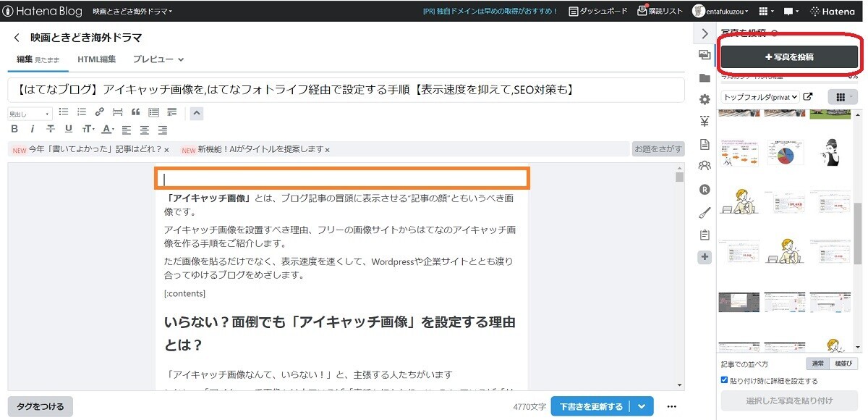The height and width of the screenshot is (420, 868).
Task: Click the タグをつける button
Action: (40, 406)
